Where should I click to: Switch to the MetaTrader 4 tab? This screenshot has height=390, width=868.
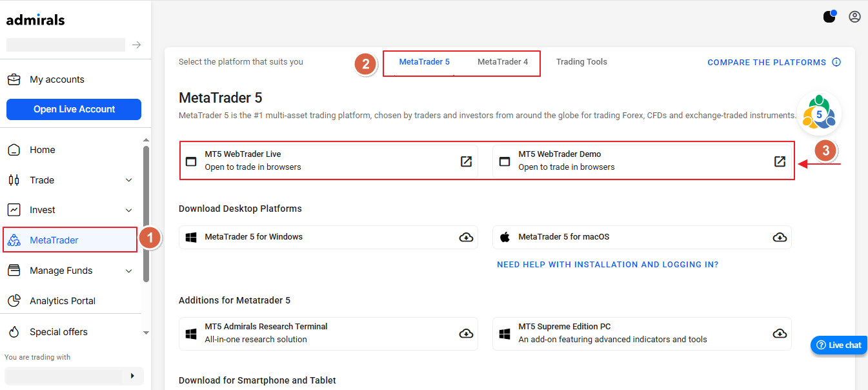[503, 62]
